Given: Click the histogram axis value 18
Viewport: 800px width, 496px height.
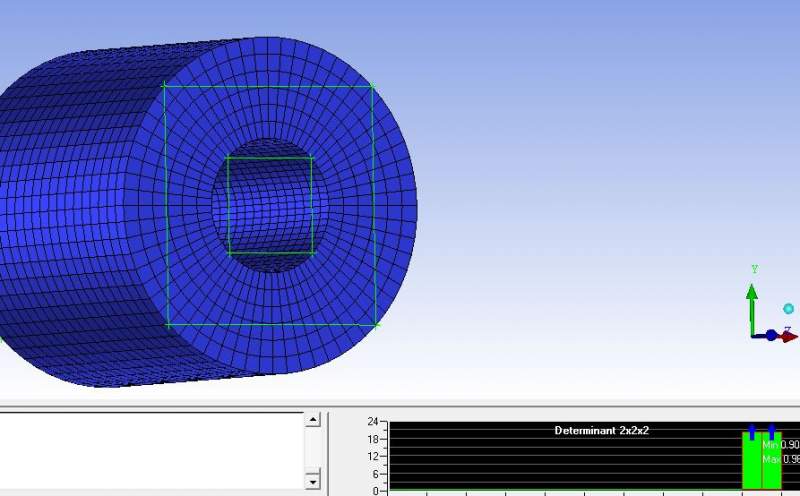Looking at the screenshot, I should coord(372,439).
